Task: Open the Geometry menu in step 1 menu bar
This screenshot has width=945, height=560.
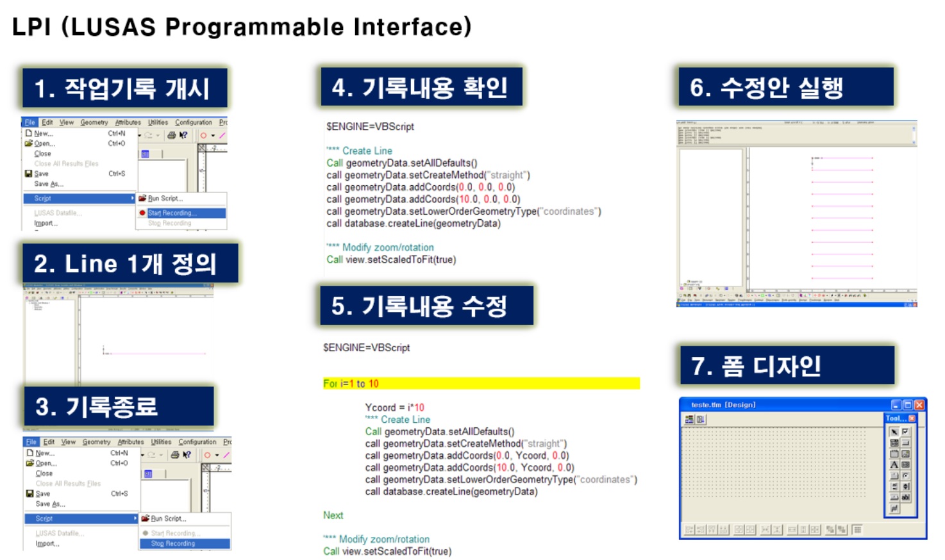Action: point(94,122)
